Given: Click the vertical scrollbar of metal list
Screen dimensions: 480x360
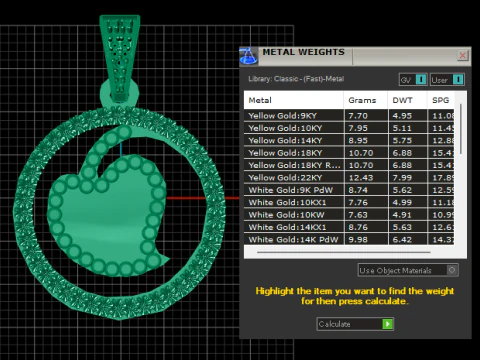Looking at the screenshot, I should pyautogui.click(x=461, y=129).
